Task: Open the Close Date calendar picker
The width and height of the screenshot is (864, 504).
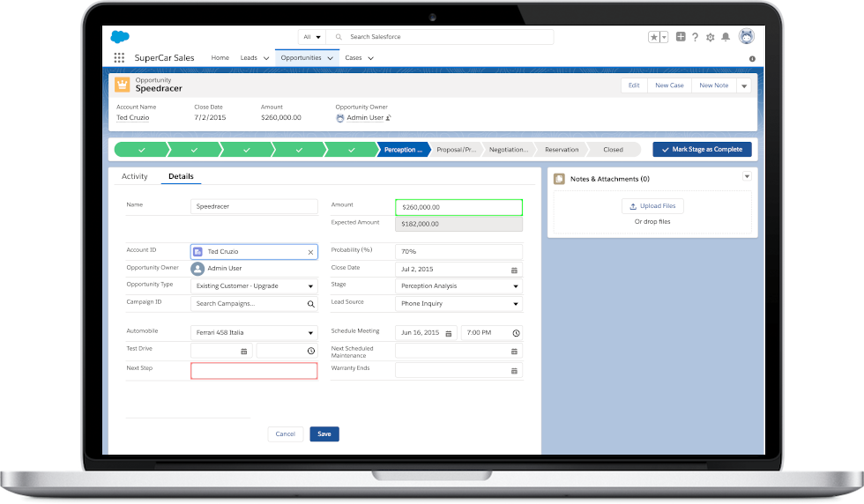Action: [514, 270]
